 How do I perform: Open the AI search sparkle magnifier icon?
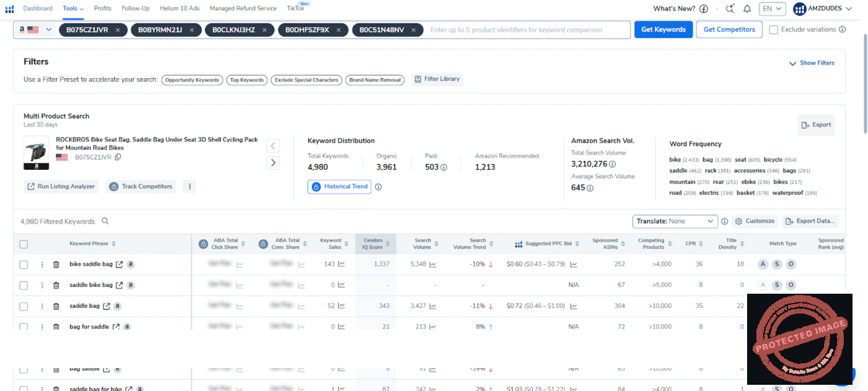click(x=730, y=9)
